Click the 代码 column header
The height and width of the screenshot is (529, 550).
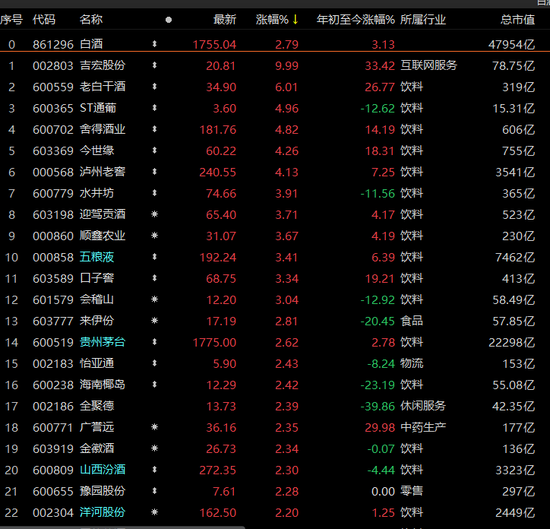coord(44,20)
